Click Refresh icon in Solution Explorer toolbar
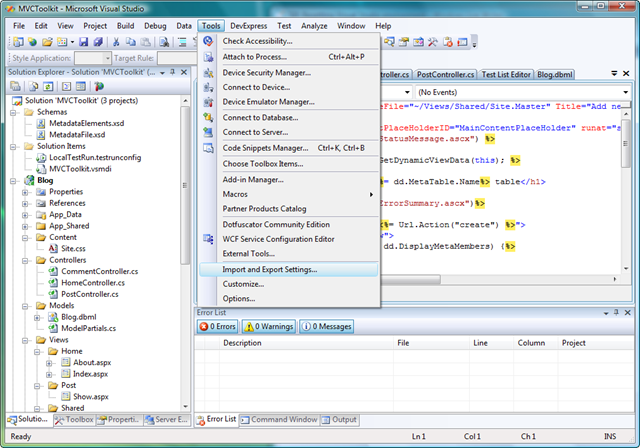The width and height of the screenshot is (640, 448). 48,87
